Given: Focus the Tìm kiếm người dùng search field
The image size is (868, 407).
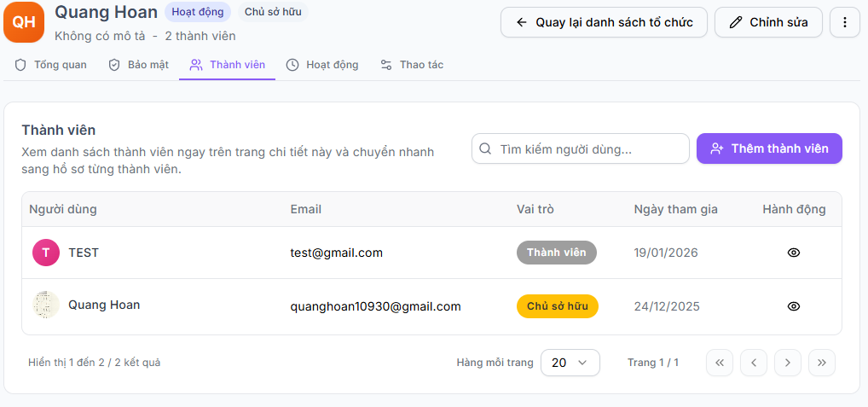Looking at the screenshot, I should [x=581, y=148].
